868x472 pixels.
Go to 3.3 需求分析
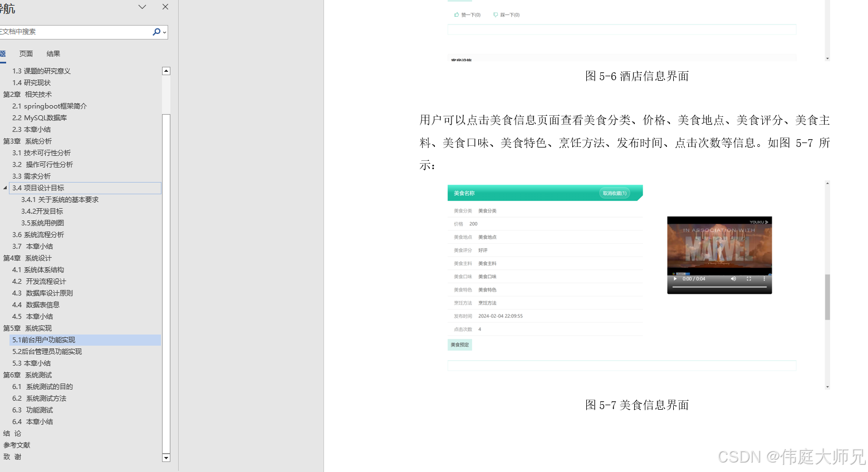click(32, 176)
